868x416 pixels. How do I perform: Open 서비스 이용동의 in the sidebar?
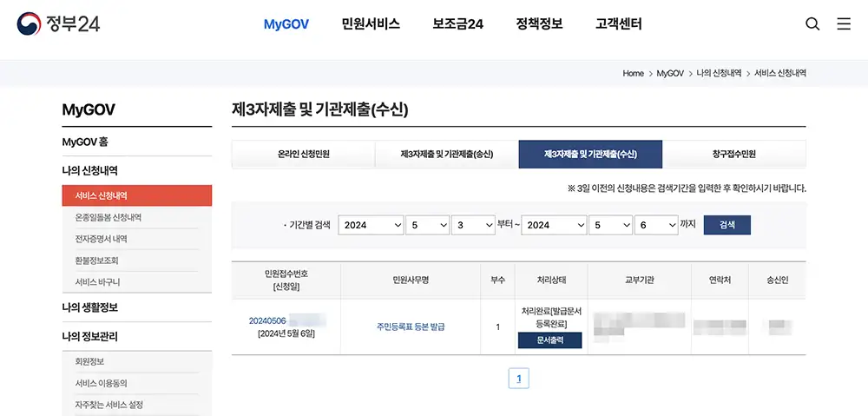tap(102, 383)
